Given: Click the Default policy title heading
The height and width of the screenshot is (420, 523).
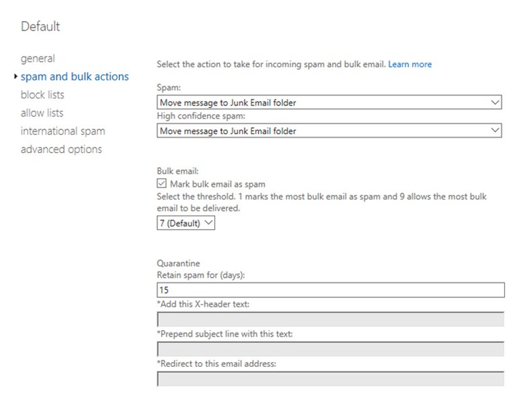Looking at the screenshot, I should pyautogui.click(x=40, y=26).
